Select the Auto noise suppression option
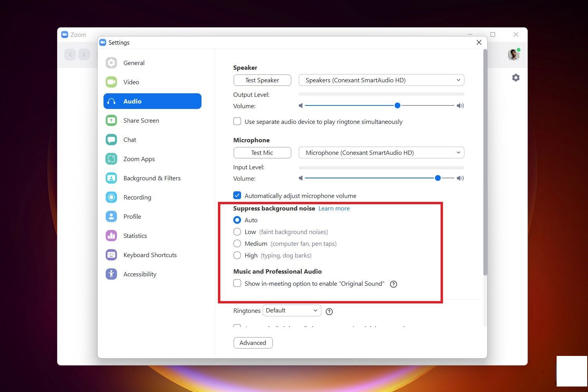 click(x=237, y=220)
